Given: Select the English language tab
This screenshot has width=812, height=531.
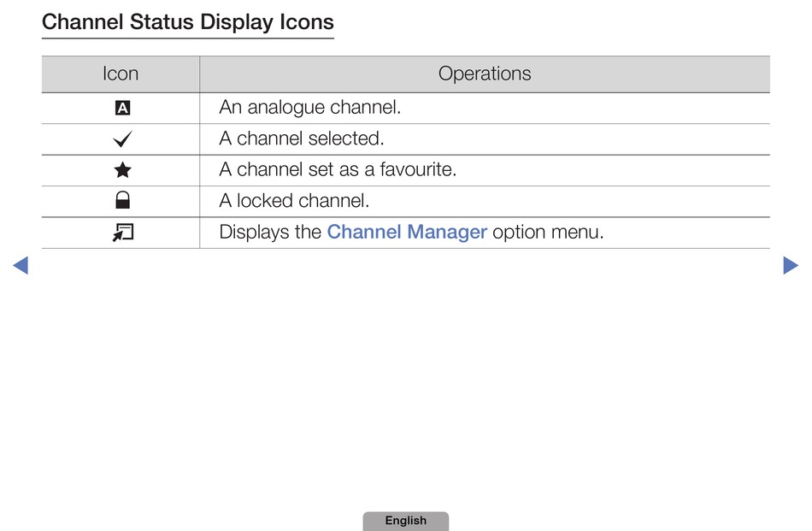Looking at the screenshot, I should pyautogui.click(x=405, y=521).
